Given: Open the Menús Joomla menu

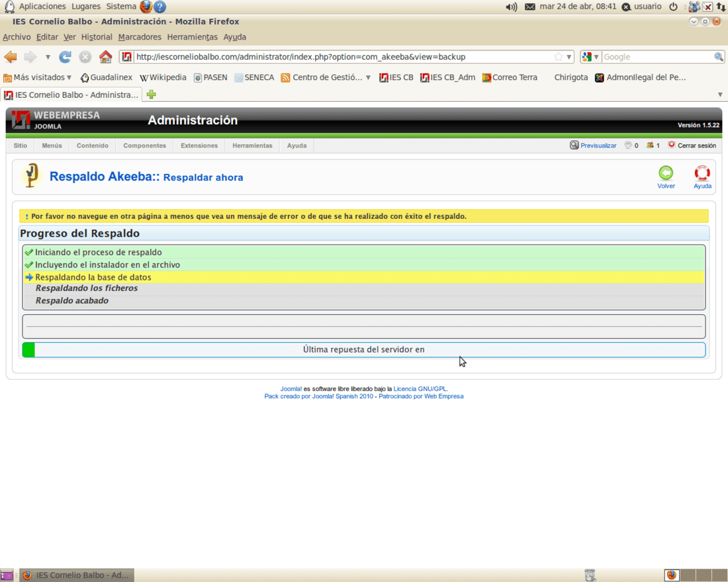Looking at the screenshot, I should coord(52,145).
